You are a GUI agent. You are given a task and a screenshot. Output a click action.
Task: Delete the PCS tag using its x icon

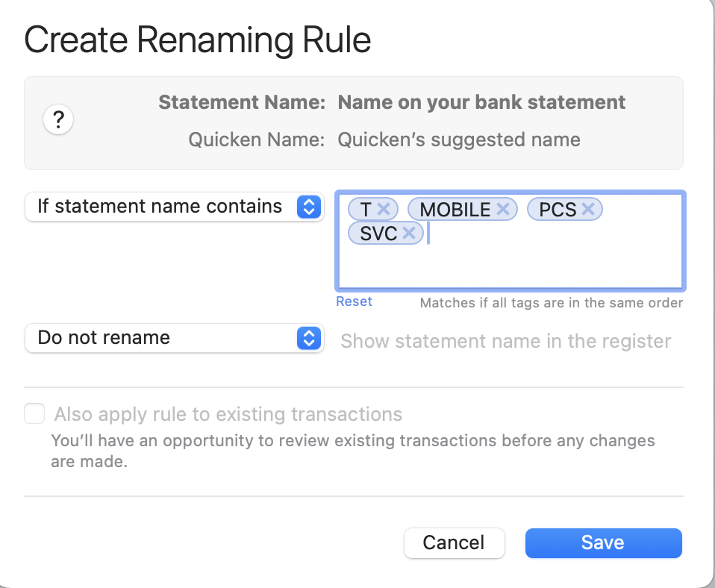588,210
